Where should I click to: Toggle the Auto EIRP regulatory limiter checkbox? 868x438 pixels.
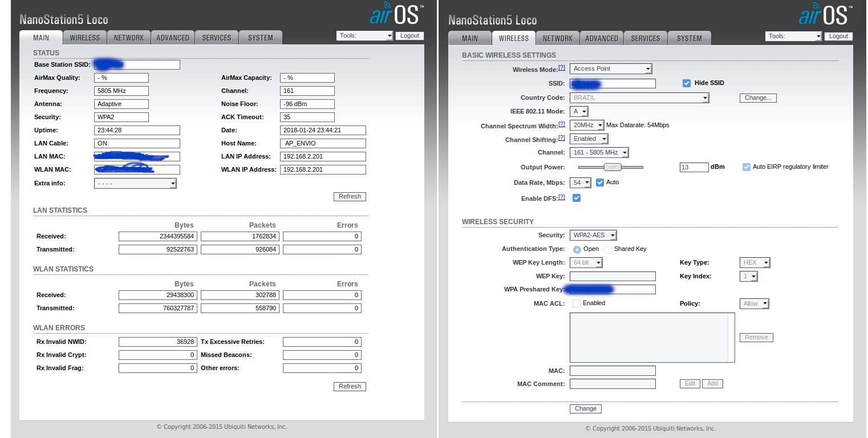tap(746, 167)
